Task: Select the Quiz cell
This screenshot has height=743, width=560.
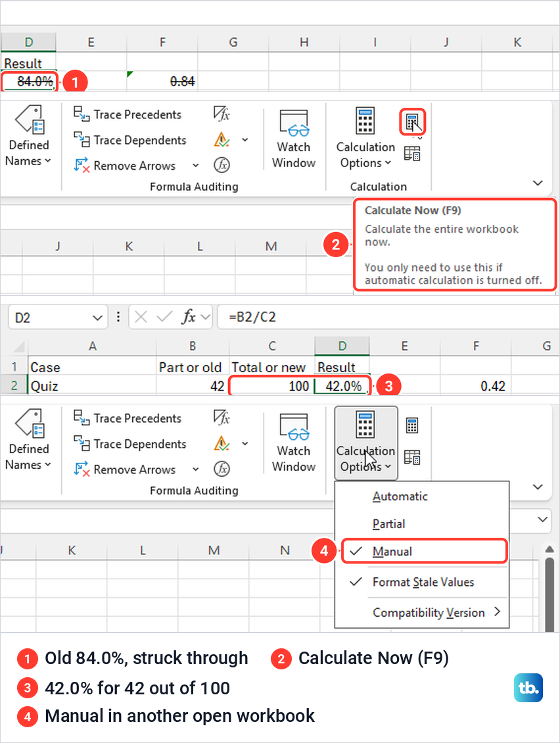Action: pyautogui.click(x=93, y=386)
